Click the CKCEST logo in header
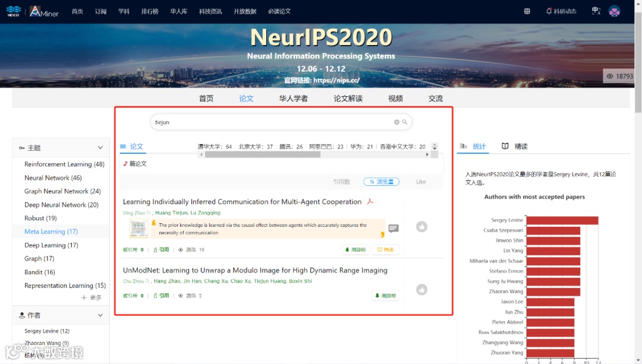 click(14, 11)
